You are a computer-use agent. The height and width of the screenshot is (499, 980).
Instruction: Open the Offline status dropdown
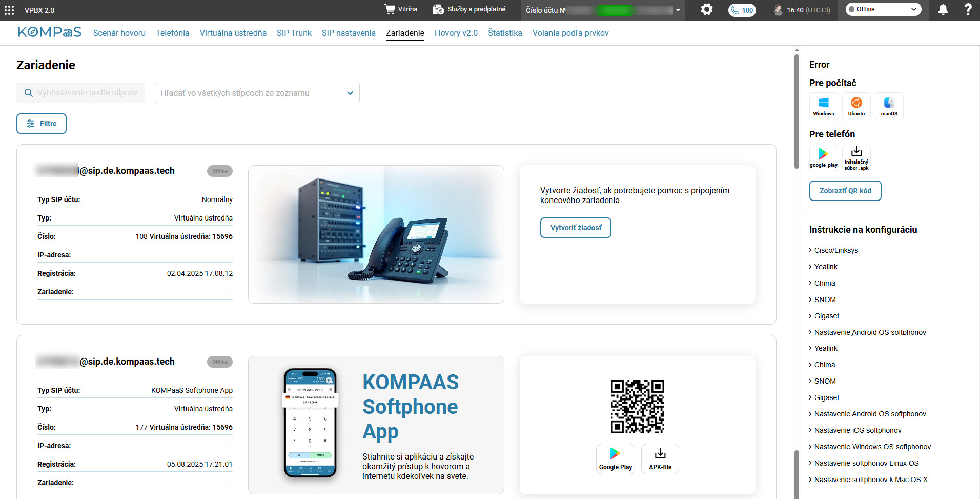click(883, 9)
